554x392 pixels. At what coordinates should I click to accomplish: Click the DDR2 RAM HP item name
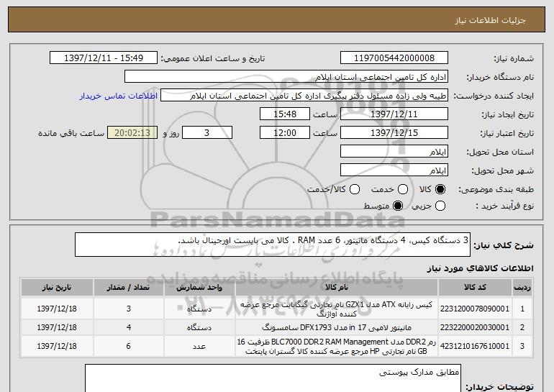337,347
